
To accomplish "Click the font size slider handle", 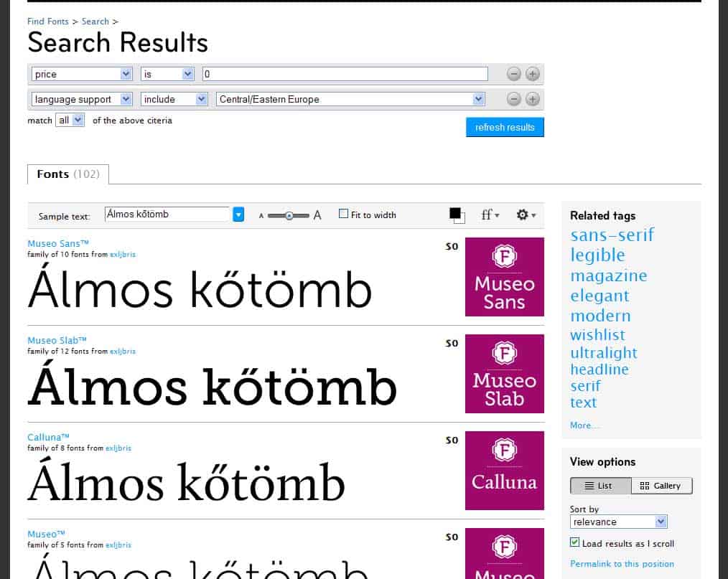I will [x=289, y=215].
